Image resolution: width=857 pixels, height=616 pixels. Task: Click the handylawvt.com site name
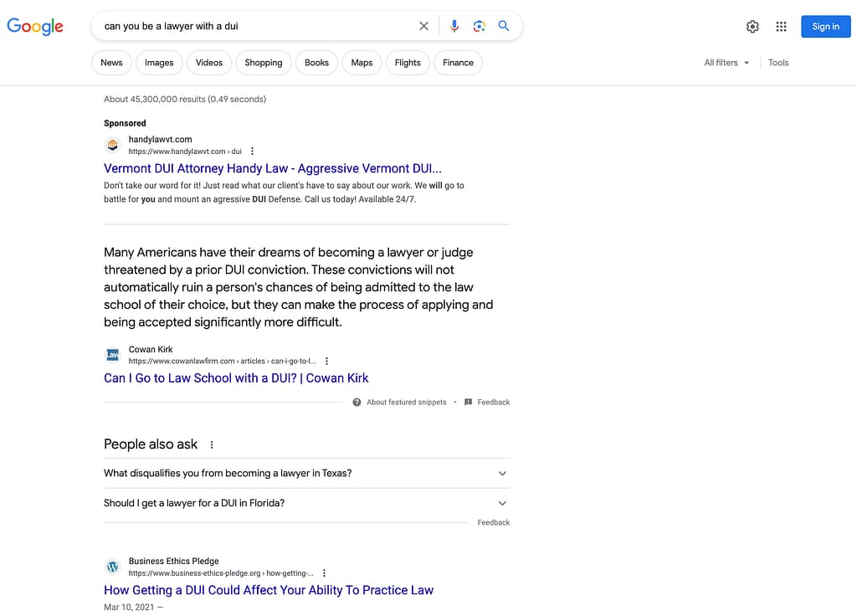point(160,140)
